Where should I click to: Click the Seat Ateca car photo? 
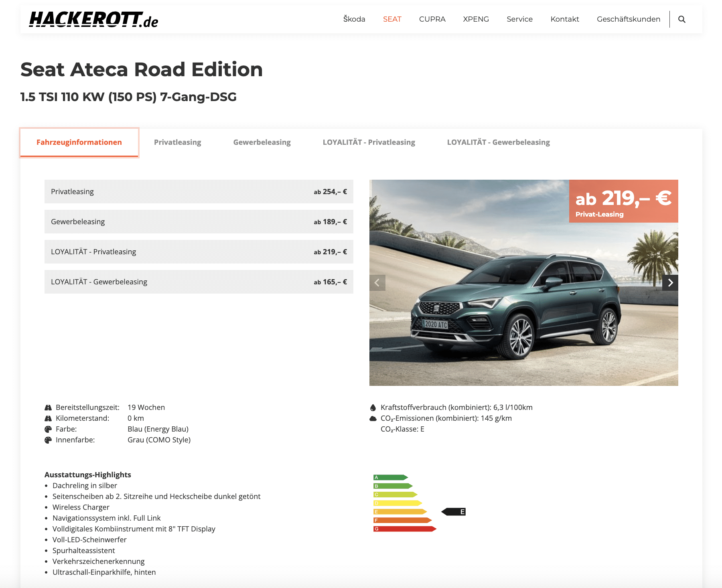coord(521,305)
